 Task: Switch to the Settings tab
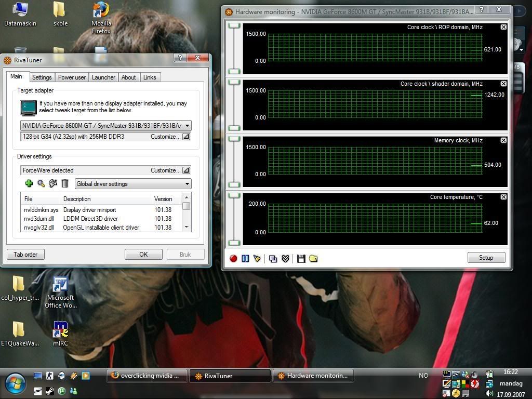(42, 77)
